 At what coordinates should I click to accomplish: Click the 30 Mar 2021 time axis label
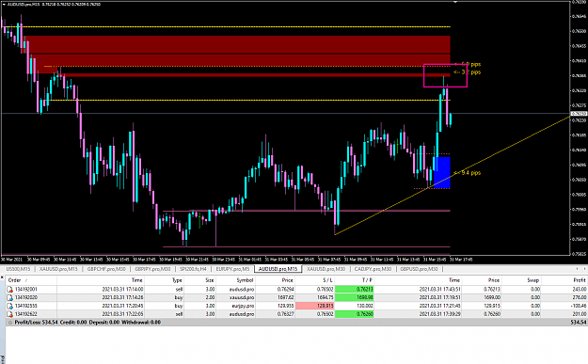tap(11, 260)
